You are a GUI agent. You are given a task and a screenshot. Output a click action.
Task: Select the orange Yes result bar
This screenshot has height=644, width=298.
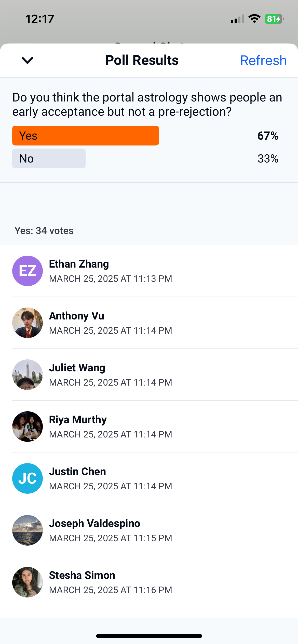[86, 136]
